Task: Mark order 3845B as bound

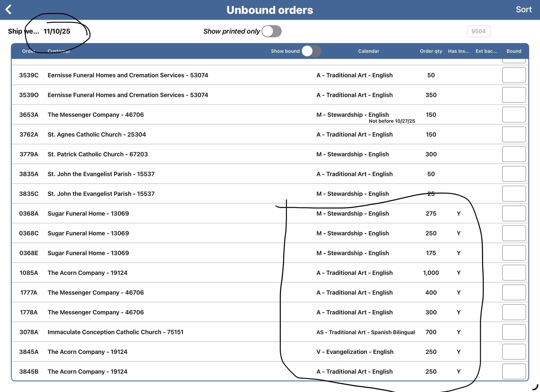Action: click(514, 371)
